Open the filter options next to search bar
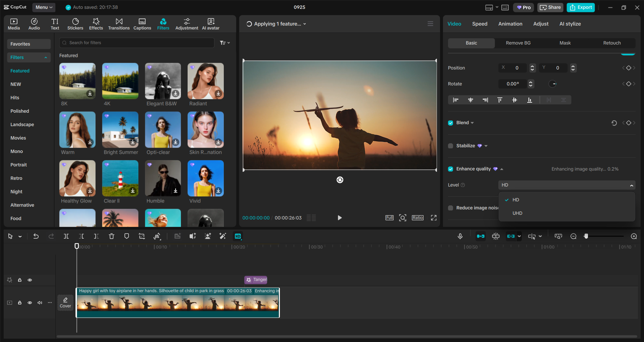644x342 pixels. pyautogui.click(x=225, y=43)
